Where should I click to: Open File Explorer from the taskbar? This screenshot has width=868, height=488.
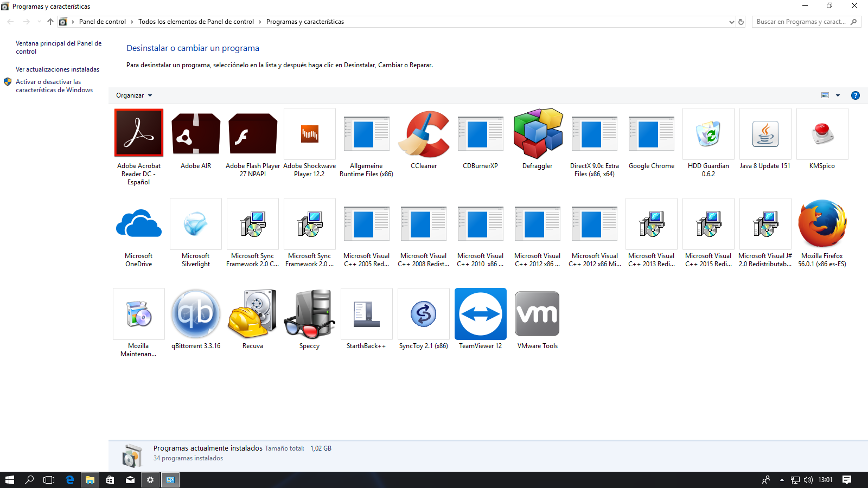(90, 480)
